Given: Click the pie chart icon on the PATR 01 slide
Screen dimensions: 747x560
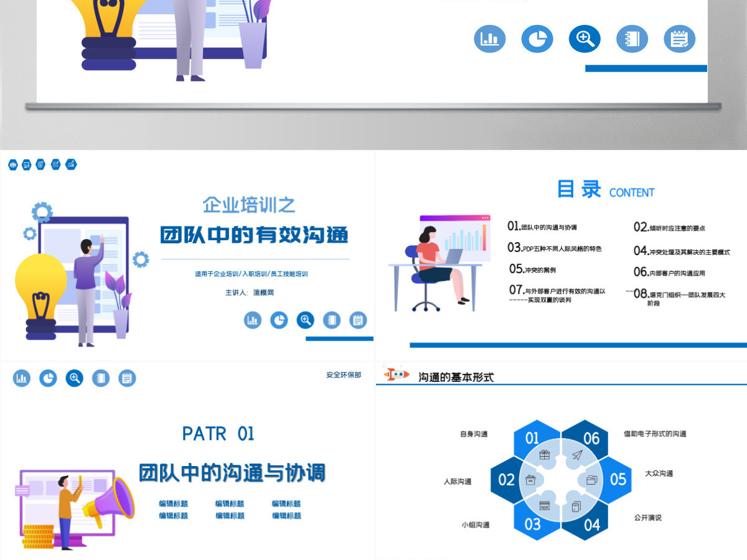Looking at the screenshot, I should [x=48, y=378].
